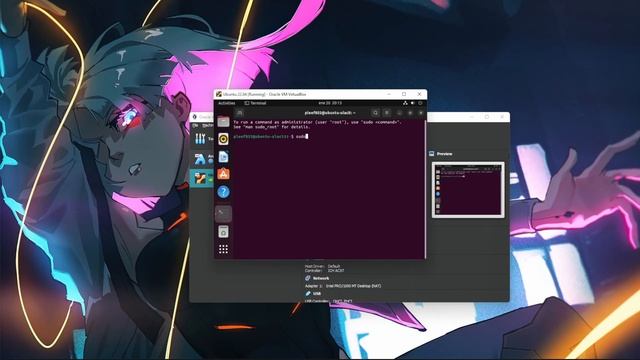The height and width of the screenshot is (360, 640).
Task: Maximize the Ubuntu VirtualBox VM window
Action: coord(404,94)
